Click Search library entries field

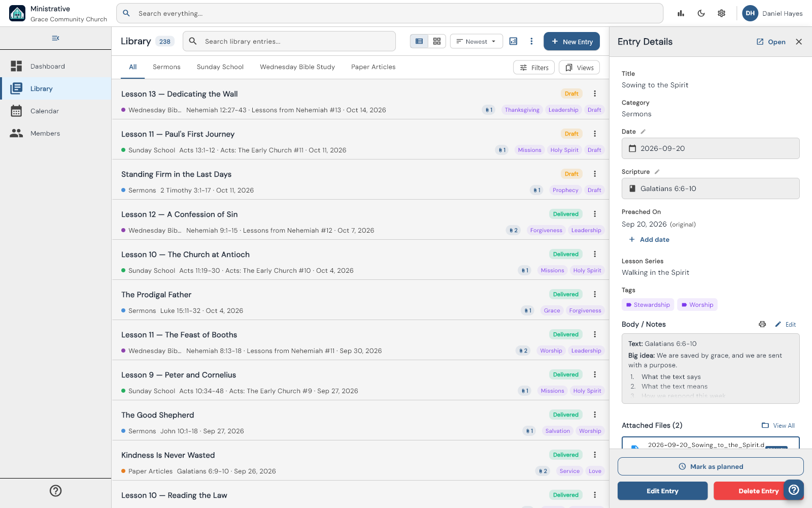click(289, 41)
